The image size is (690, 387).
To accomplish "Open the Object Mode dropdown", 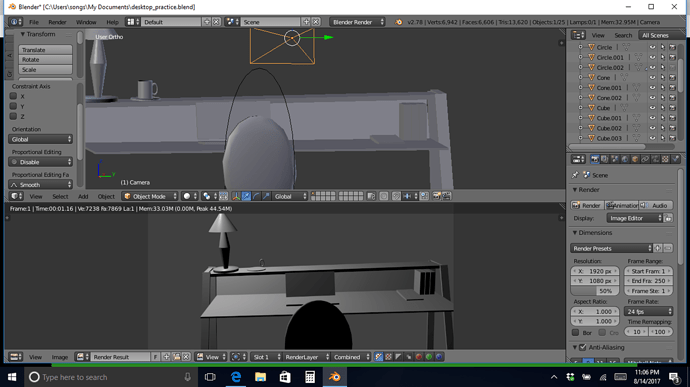I will (x=150, y=196).
